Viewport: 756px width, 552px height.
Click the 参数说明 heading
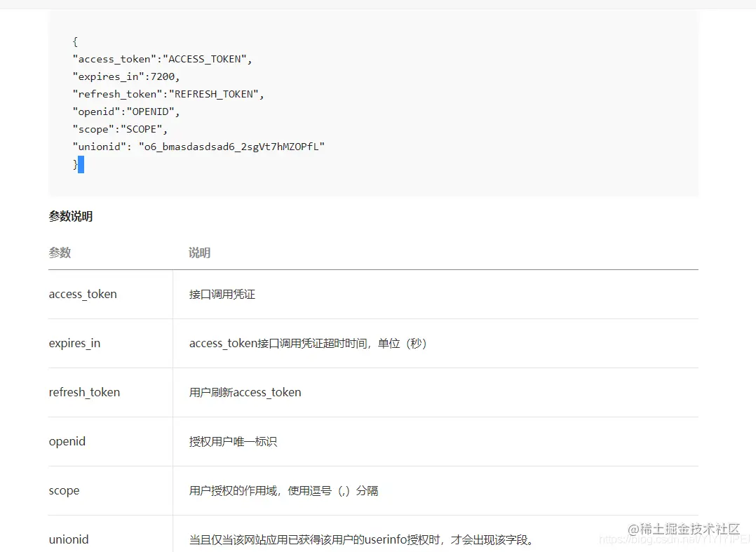click(x=70, y=216)
